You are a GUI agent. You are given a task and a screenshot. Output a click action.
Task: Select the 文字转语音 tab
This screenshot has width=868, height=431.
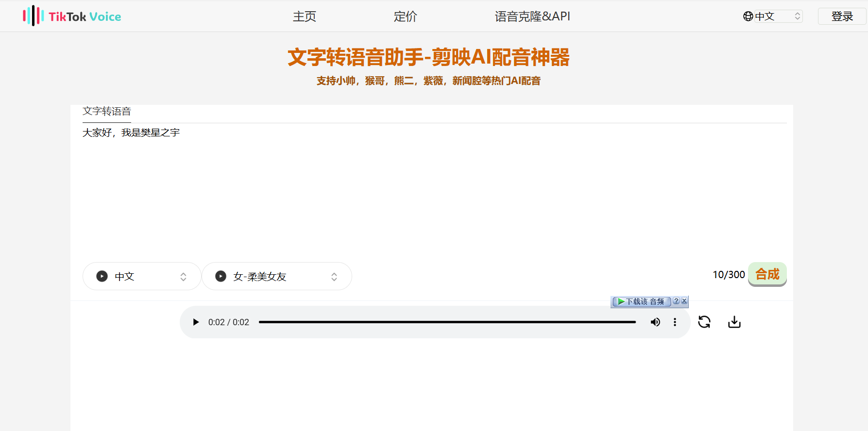point(107,112)
